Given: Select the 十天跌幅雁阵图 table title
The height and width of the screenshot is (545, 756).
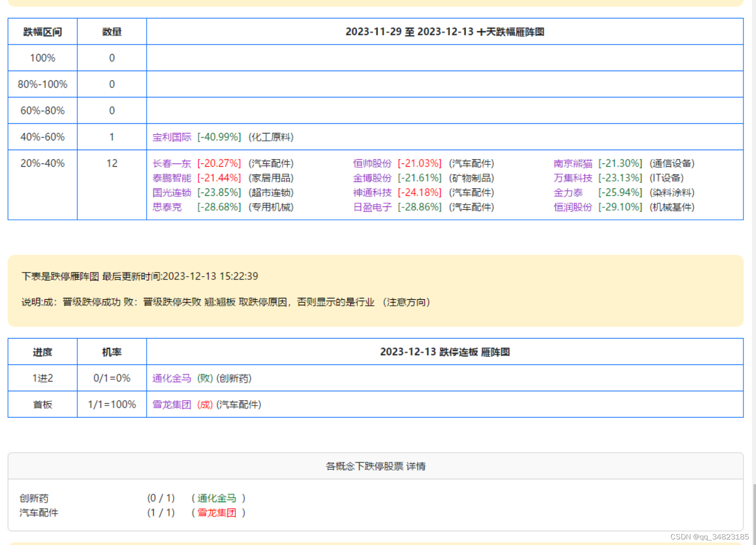Looking at the screenshot, I should (445, 32).
